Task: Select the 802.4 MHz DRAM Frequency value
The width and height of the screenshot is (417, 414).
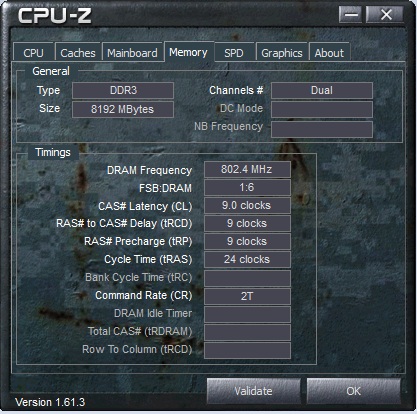Action: (247, 169)
